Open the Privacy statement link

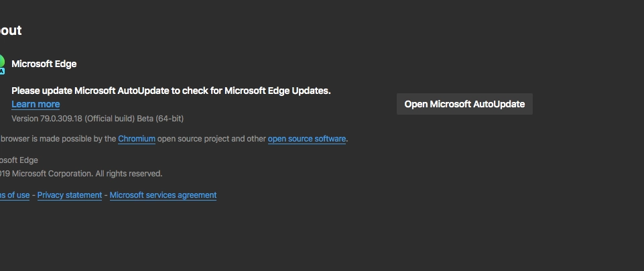point(70,195)
